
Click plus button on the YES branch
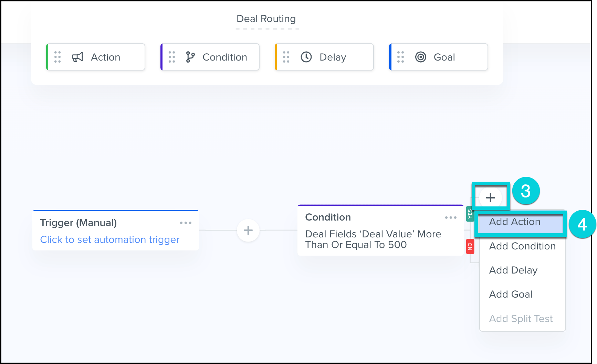tap(490, 197)
